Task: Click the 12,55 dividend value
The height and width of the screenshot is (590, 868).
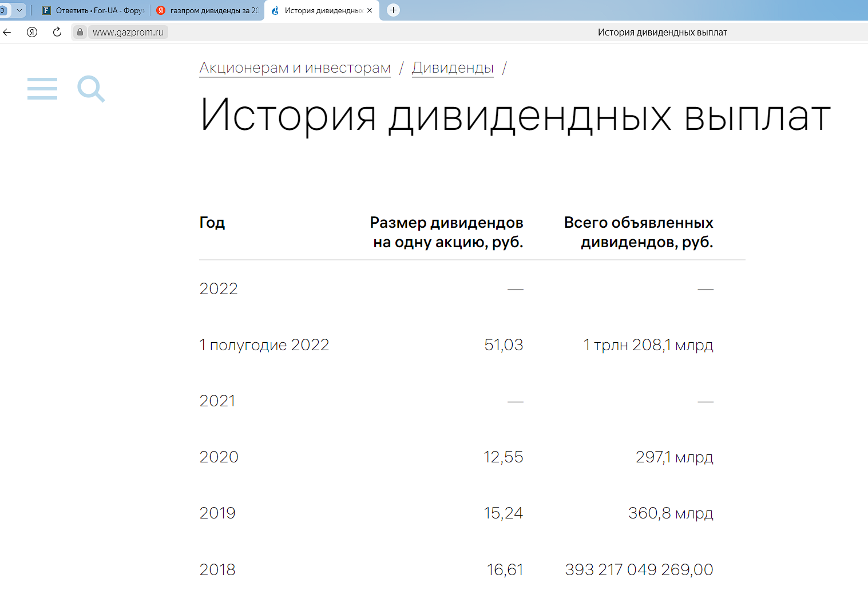Action: (504, 457)
